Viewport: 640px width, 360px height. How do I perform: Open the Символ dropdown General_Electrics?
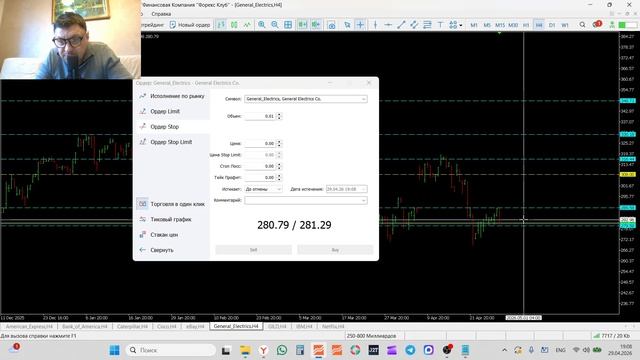pos(306,99)
